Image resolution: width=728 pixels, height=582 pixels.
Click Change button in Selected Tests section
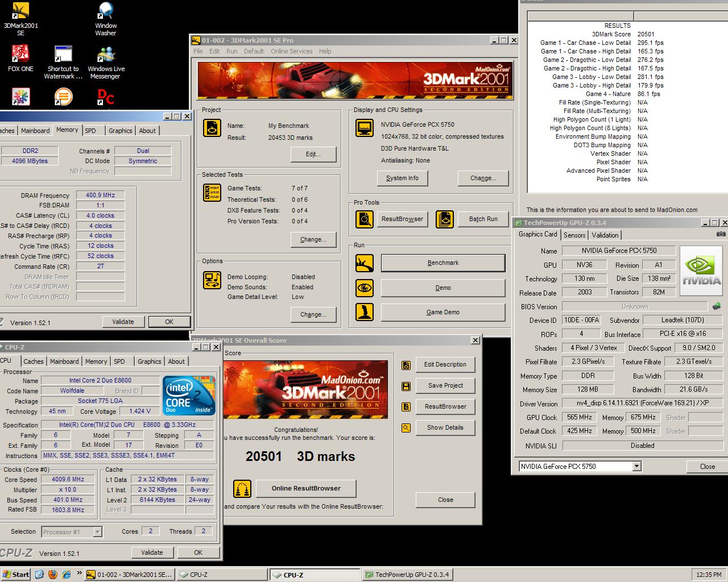313,240
